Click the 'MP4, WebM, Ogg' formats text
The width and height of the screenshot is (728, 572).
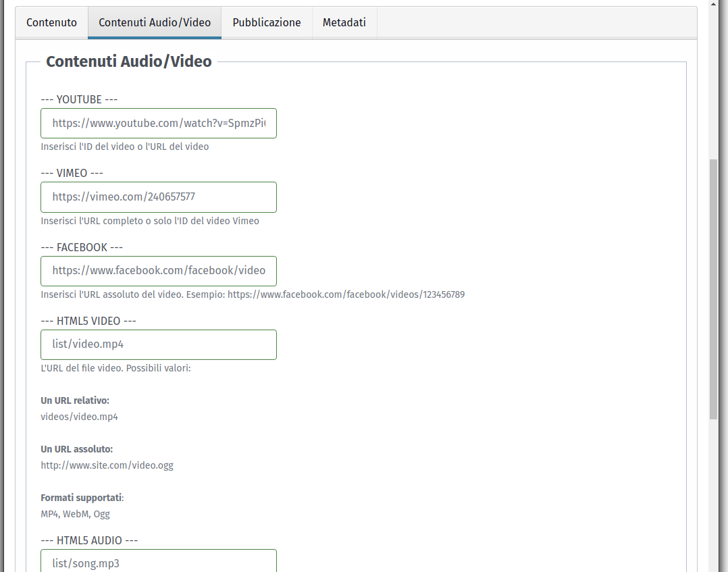click(x=75, y=514)
